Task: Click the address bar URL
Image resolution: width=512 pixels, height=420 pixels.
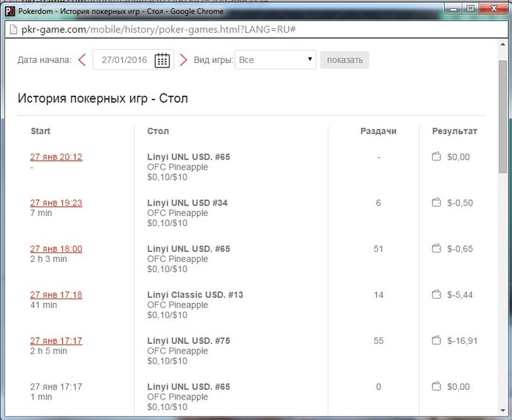Action: [159, 30]
